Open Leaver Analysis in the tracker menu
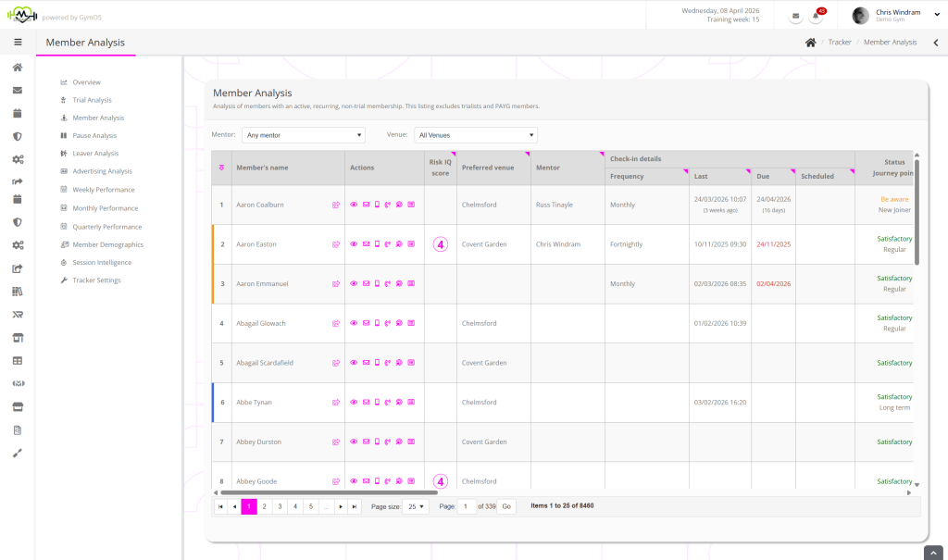This screenshot has width=948, height=560. 95,154
